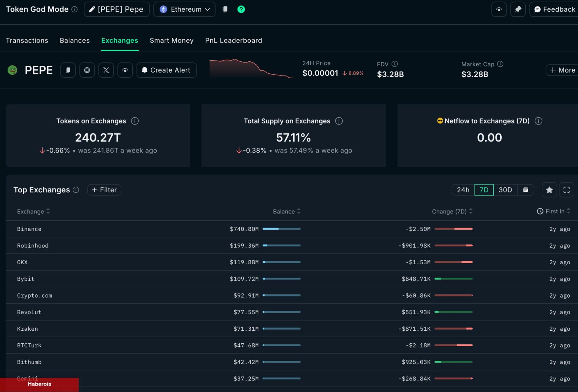578x392 pixels.
Task: Click the sunglasses emoji on Netflow card
Action: [440, 121]
